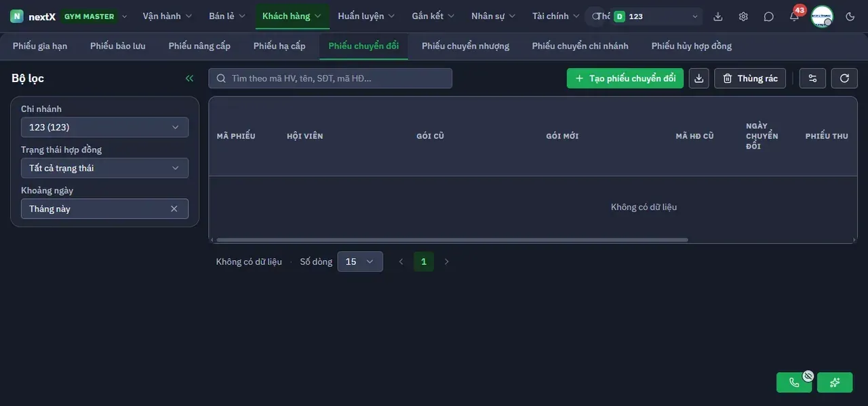Toggle dark mode moon icon
Screen dimensions: 868x406
coord(850,16)
